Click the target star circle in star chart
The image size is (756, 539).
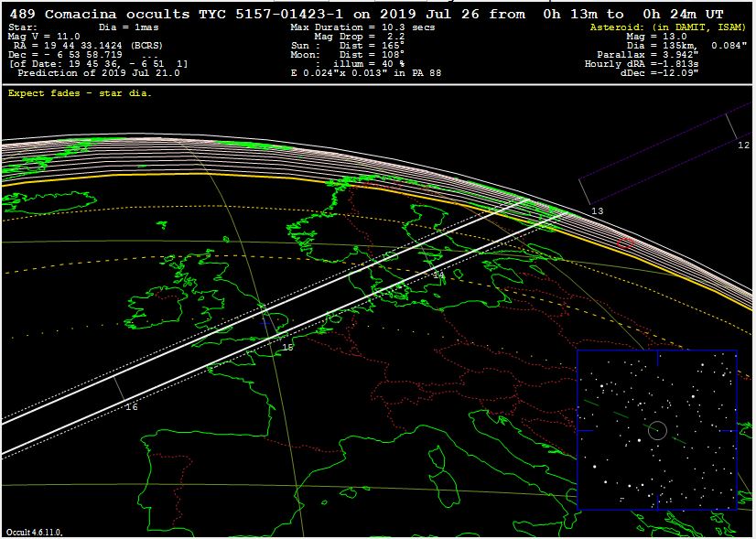[656, 429]
